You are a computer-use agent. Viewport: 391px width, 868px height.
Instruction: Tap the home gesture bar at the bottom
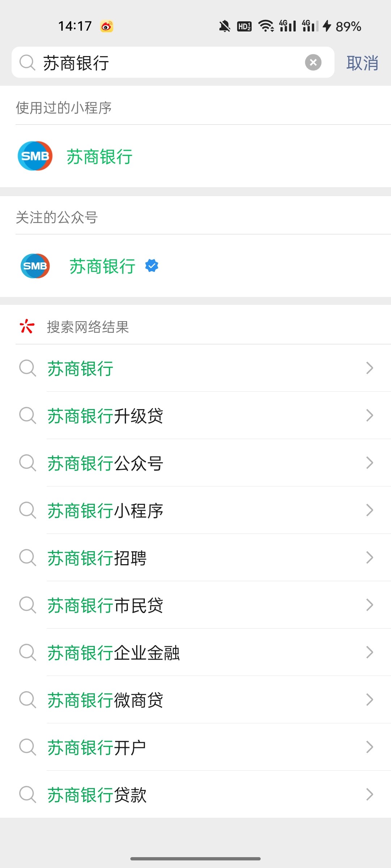pyautogui.click(x=195, y=859)
